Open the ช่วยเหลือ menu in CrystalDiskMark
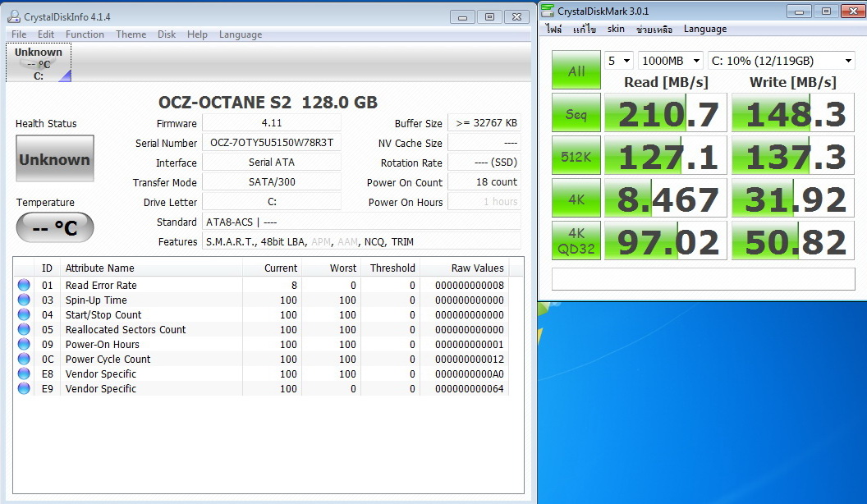The width and height of the screenshot is (867, 504). click(x=654, y=29)
